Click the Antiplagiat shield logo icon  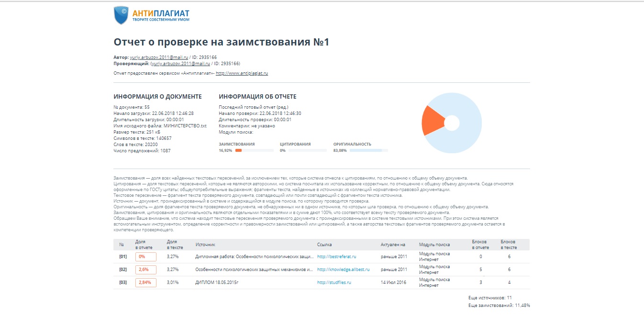point(121,15)
